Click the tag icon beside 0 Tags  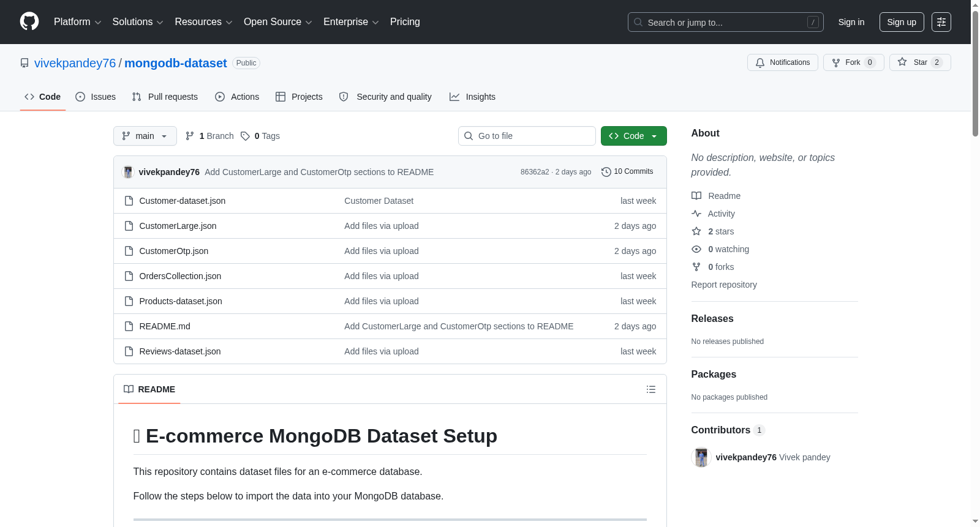245,136
